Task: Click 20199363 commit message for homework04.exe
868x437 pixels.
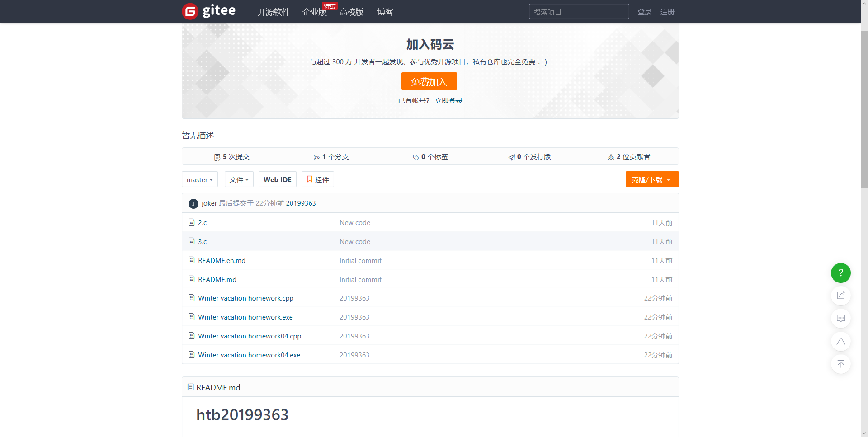Action: [354, 355]
